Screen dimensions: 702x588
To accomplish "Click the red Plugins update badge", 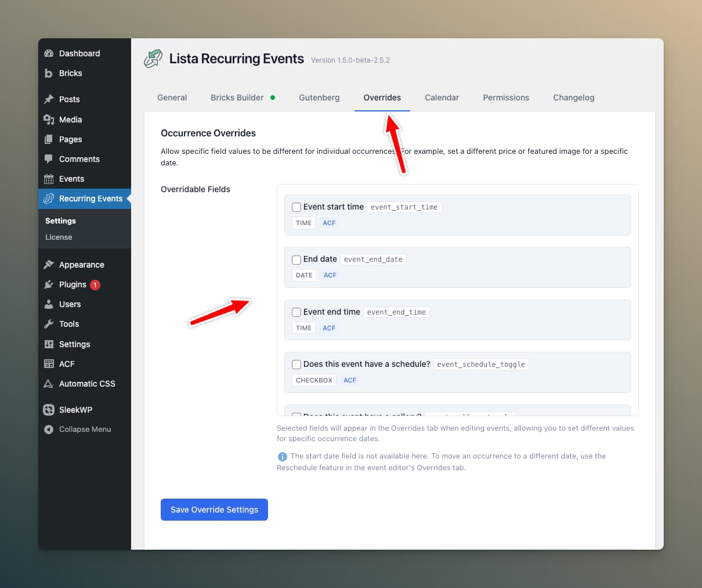I will [x=95, y=285].
